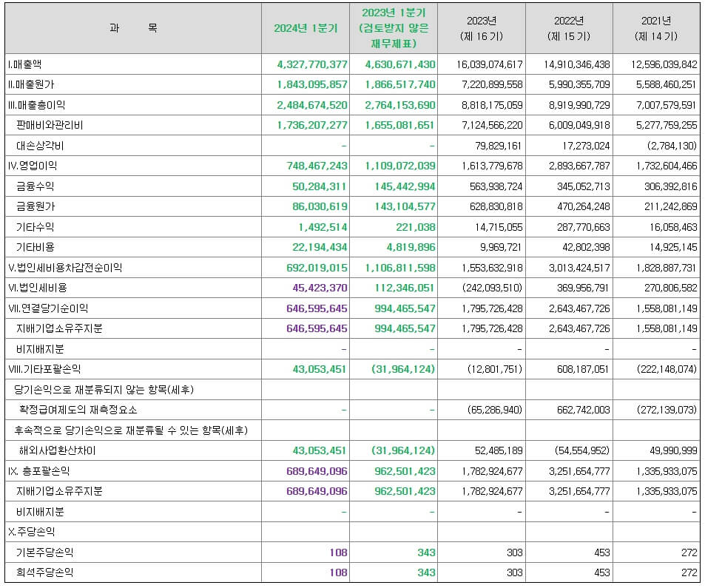Select the VII.연결당기순이익 row label
Screen dimensions: 705x588
click(x=47, y=308)
